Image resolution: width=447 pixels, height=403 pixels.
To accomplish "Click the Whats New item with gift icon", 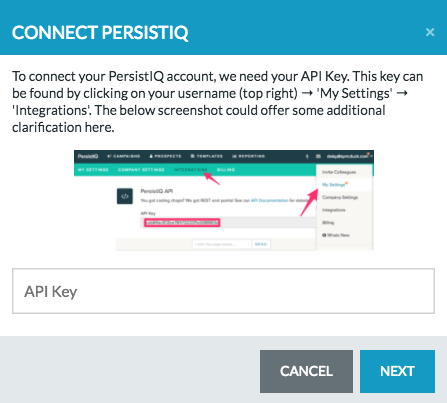I will 336,235.
